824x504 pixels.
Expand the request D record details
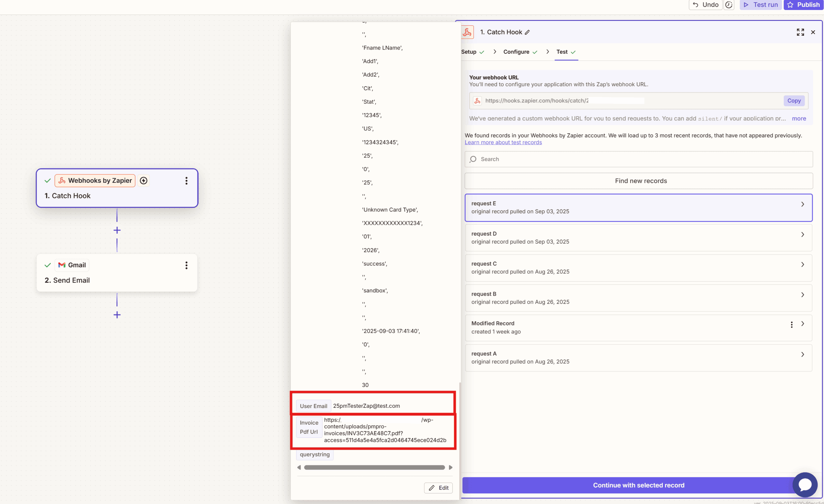pyautogui.click(x=803, y=234)
